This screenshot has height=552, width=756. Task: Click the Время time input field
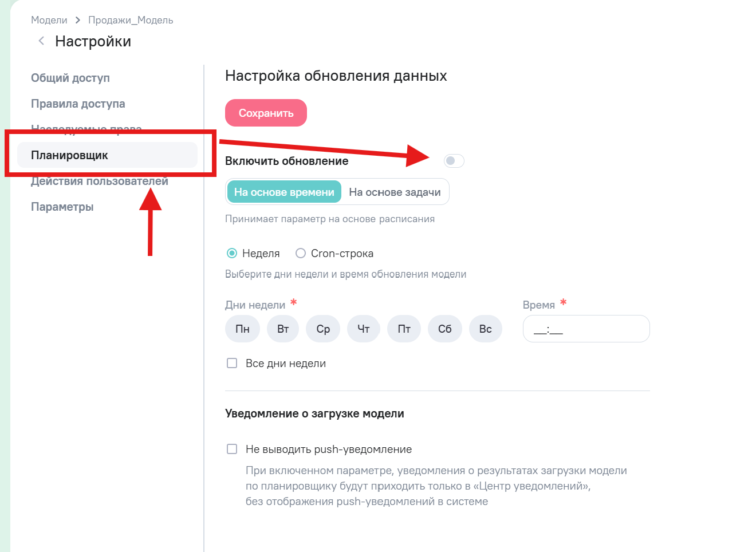click(x=586, y=329)
